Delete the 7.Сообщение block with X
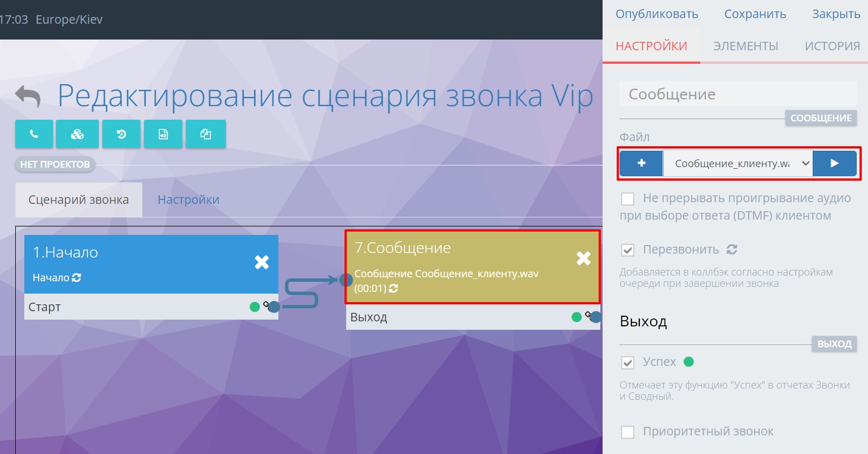 click(x=583, y=258)
